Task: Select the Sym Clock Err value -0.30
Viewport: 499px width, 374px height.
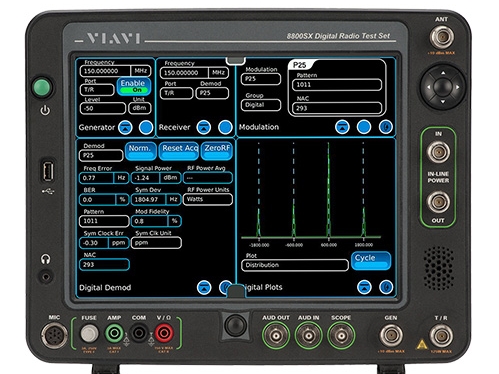Action: tap(94, 243)
